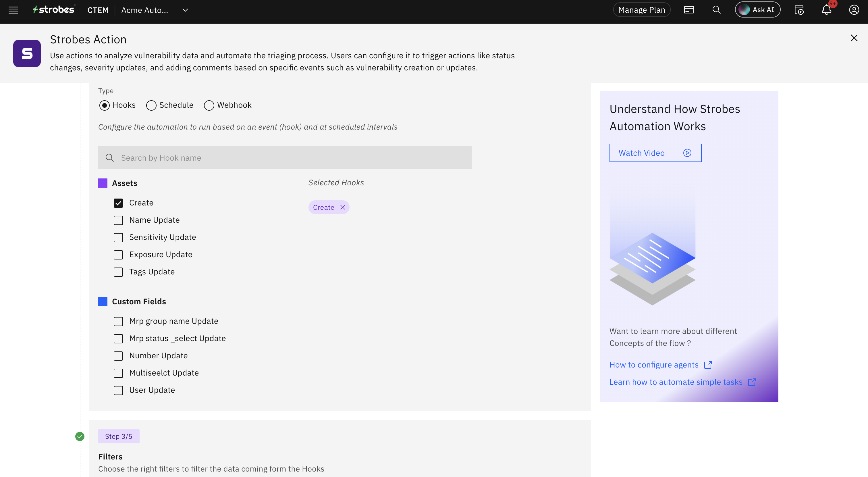Select the Schedule type radio button
This screenshot has height=477, width=868.
click(151, 105)
